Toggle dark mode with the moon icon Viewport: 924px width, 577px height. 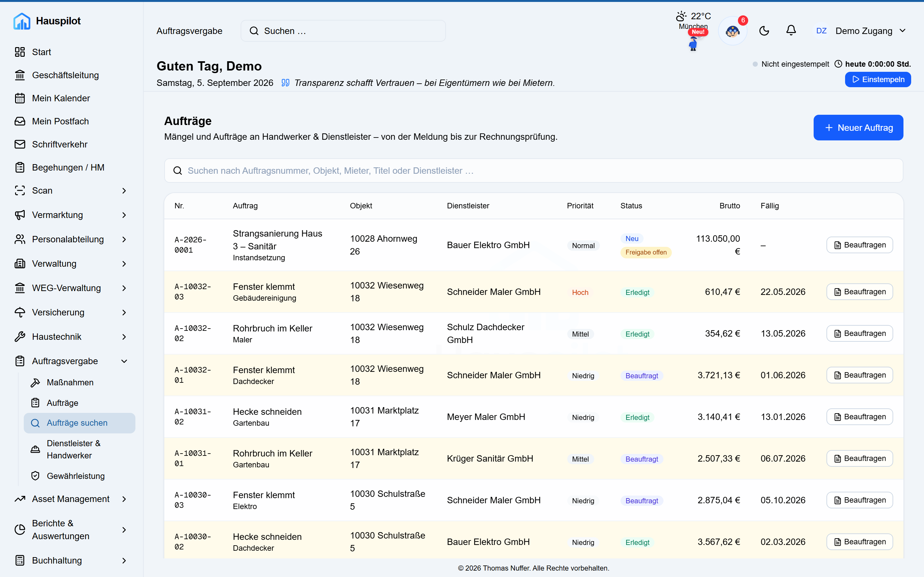click(764, 31)
